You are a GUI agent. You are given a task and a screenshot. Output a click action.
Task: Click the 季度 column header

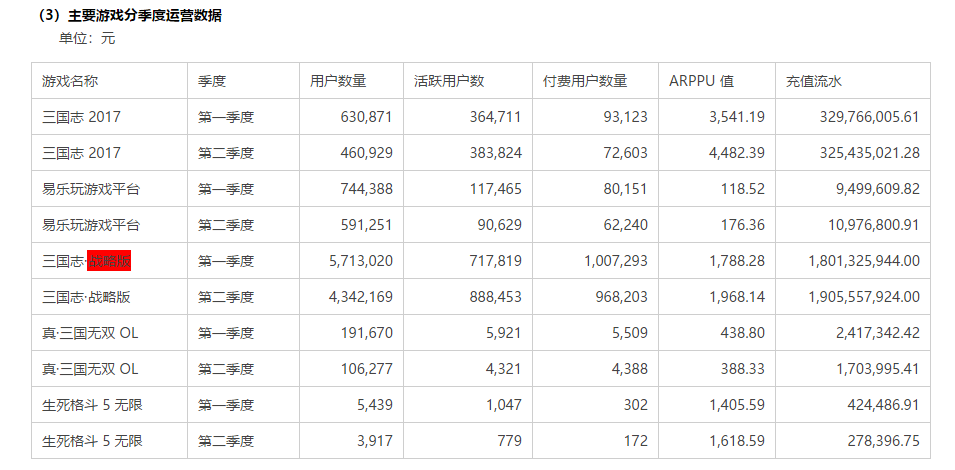click(x=212, y=81)
